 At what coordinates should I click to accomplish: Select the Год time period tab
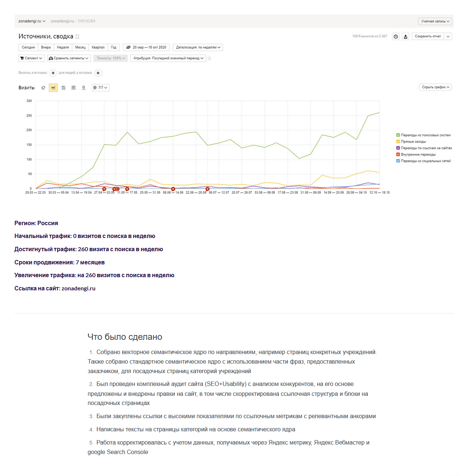[x=113, y=47]
